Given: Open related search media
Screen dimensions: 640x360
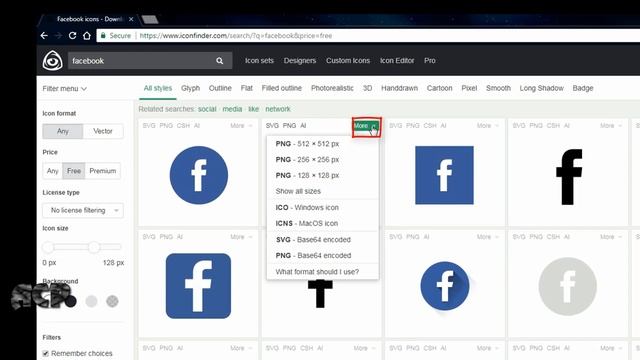Looking at the screenshot, I should (x=232, y=109).
